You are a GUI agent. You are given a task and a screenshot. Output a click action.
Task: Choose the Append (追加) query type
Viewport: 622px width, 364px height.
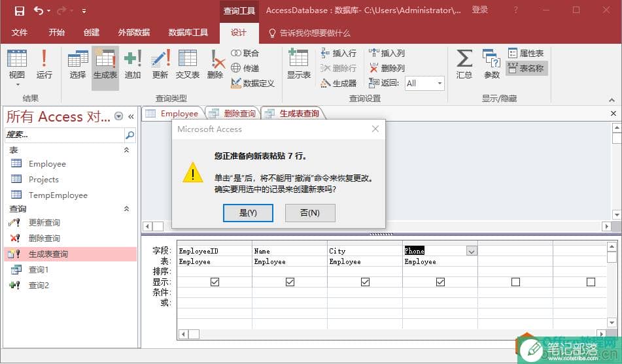[x=133, y=64]
